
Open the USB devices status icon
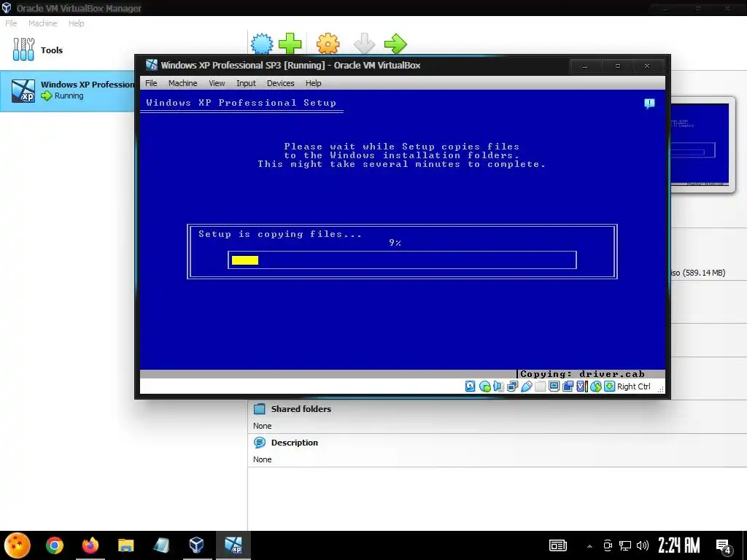[x=526, y=386]
